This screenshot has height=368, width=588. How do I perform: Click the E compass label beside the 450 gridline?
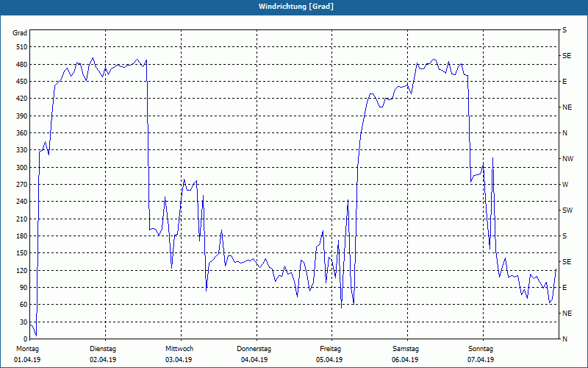pyautogui.click(x=564, y=82)
